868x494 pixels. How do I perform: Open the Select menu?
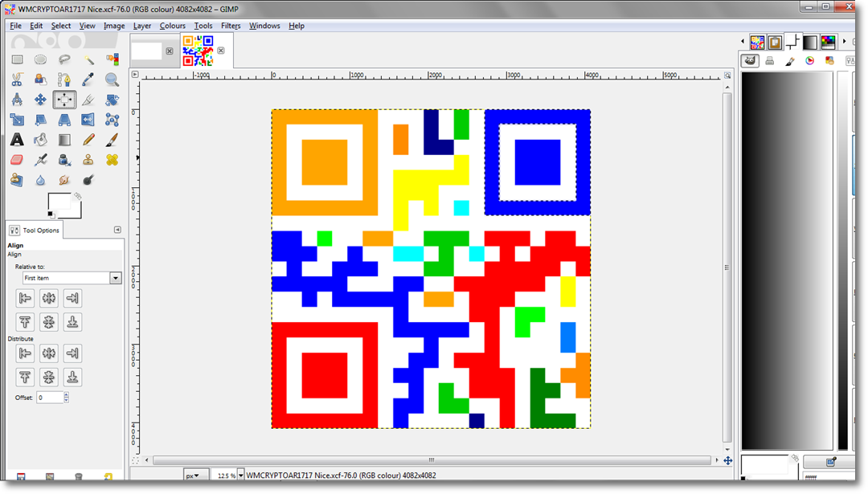[x=61, y=26]
